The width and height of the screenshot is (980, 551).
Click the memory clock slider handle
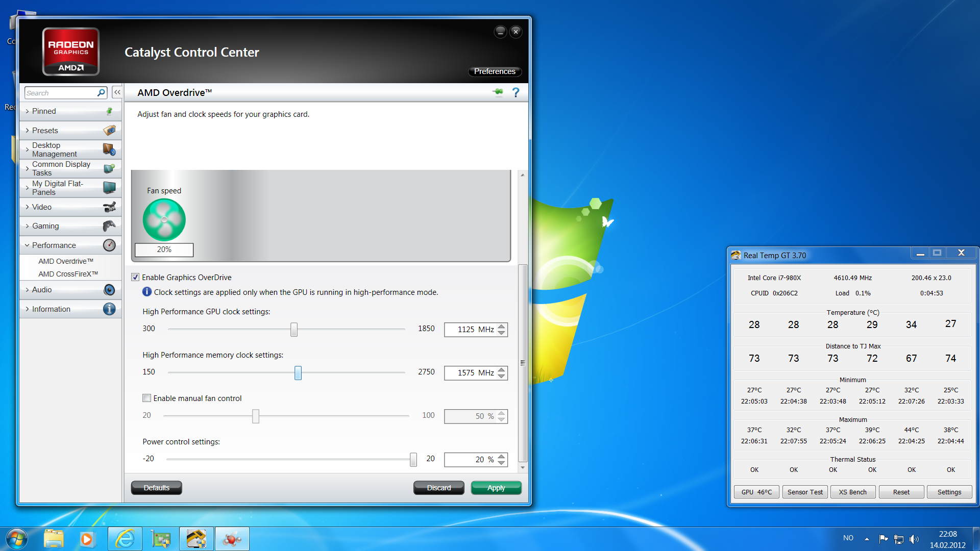coord(298,373)
